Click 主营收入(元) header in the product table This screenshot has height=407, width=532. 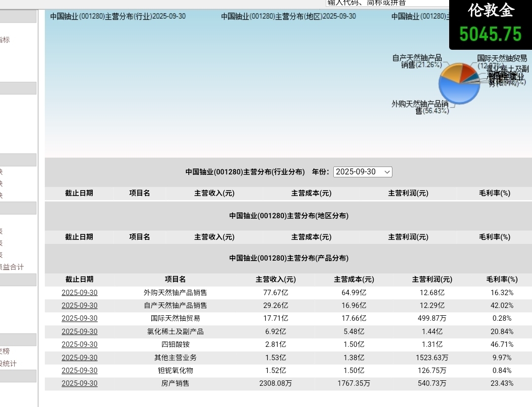276,279
